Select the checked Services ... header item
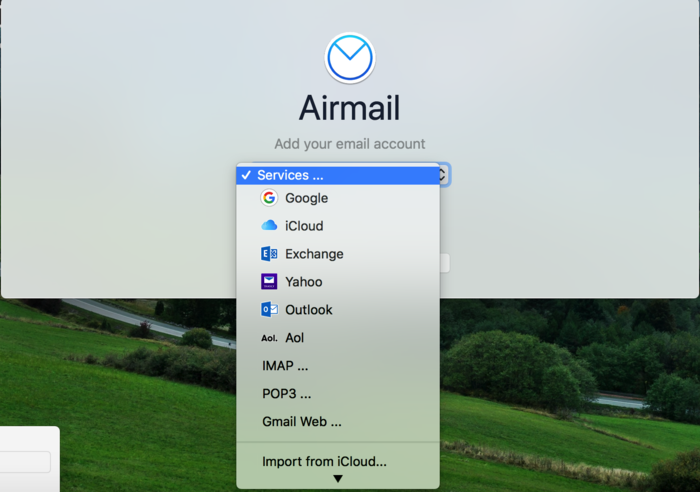 (x=338, y=175)
